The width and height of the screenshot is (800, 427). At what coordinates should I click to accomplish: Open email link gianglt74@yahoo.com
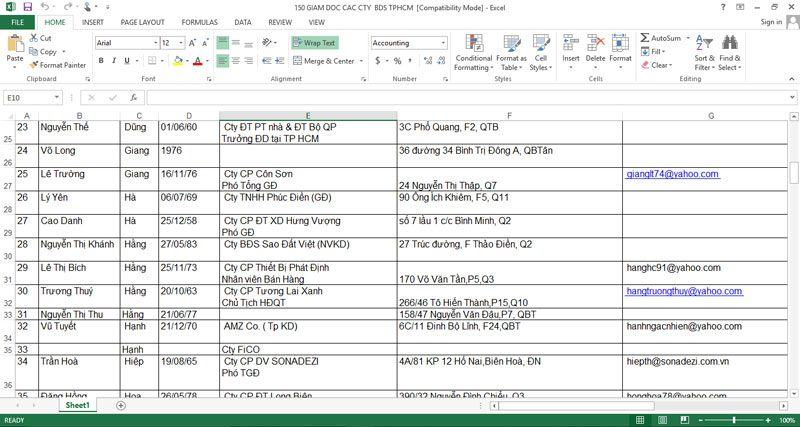(673, 174)
